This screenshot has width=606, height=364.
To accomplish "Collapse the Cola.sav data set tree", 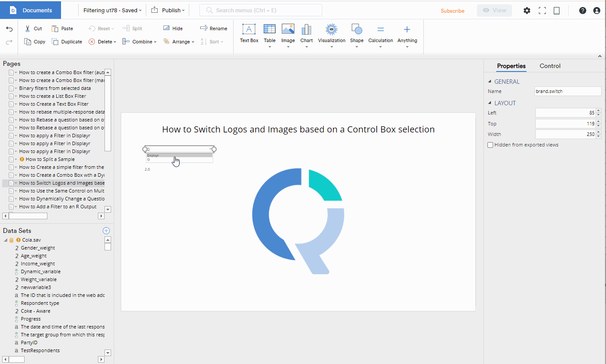I will point(6,239).
